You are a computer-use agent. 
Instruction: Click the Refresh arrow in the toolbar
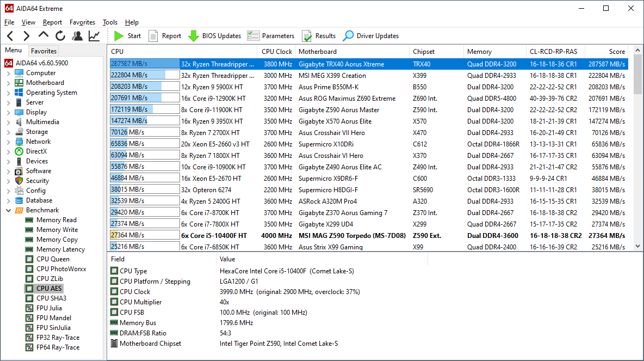click(x=60, y=36)
